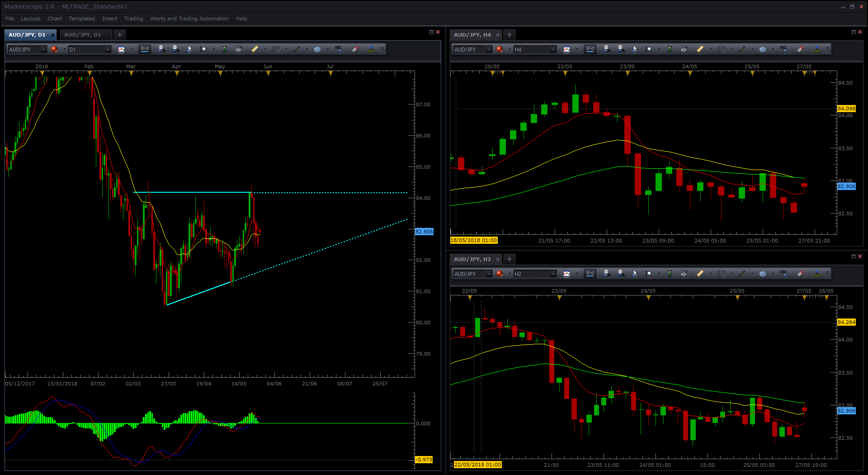Toggle the eye visibility icon in D1 chart
The height and width of the screenshot is (475, 868).
click(238, 49)
